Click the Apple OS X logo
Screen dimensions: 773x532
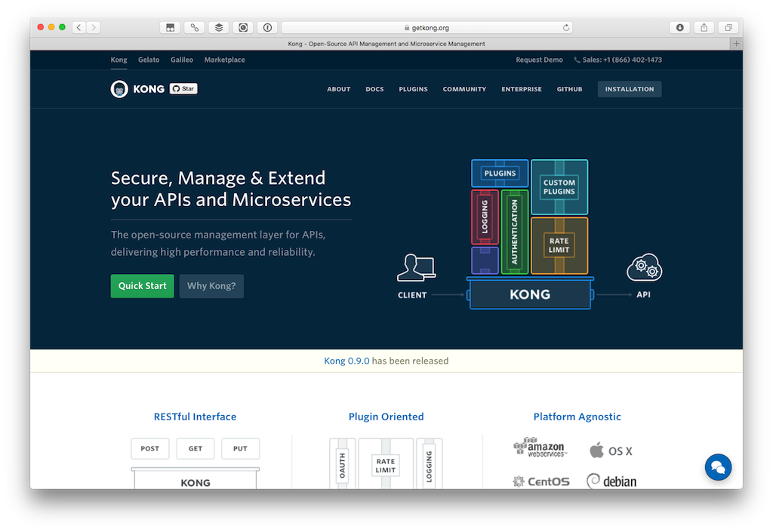tap(611, 451)
